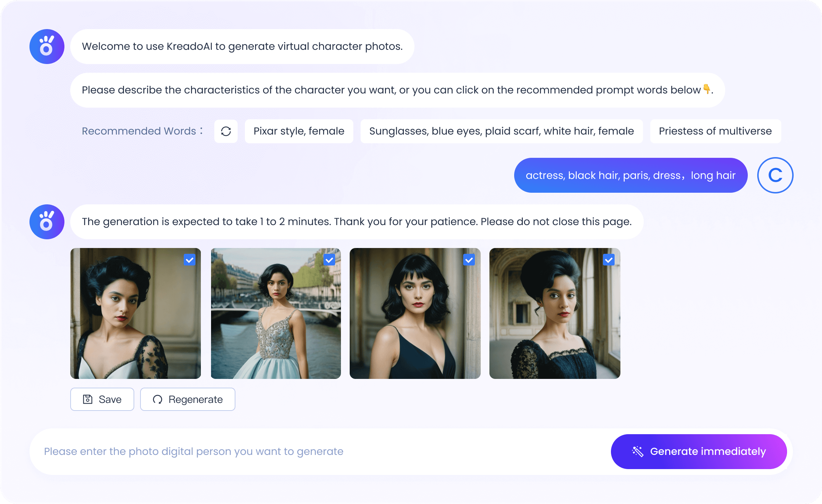Image resolution: width=822 pixels, height=504 pixels.
Task: Click the copy icon beside the prompt bubble
Action: point(775,175)
